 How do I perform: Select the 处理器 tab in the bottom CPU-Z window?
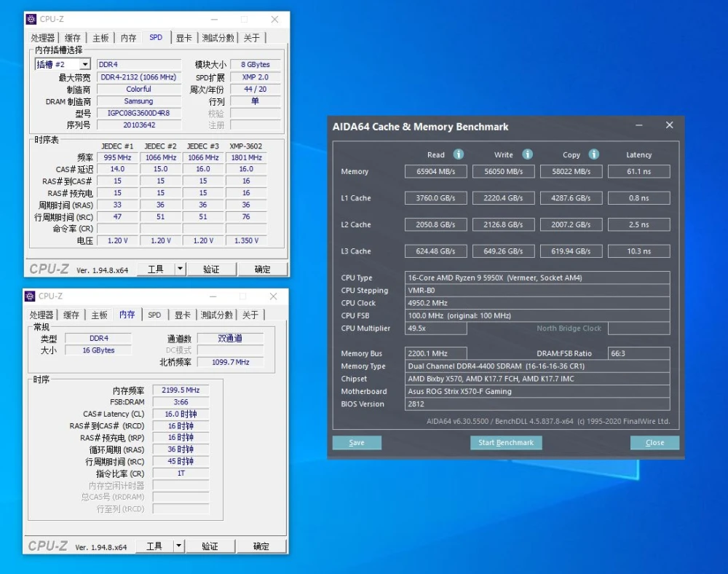[41, 315]
